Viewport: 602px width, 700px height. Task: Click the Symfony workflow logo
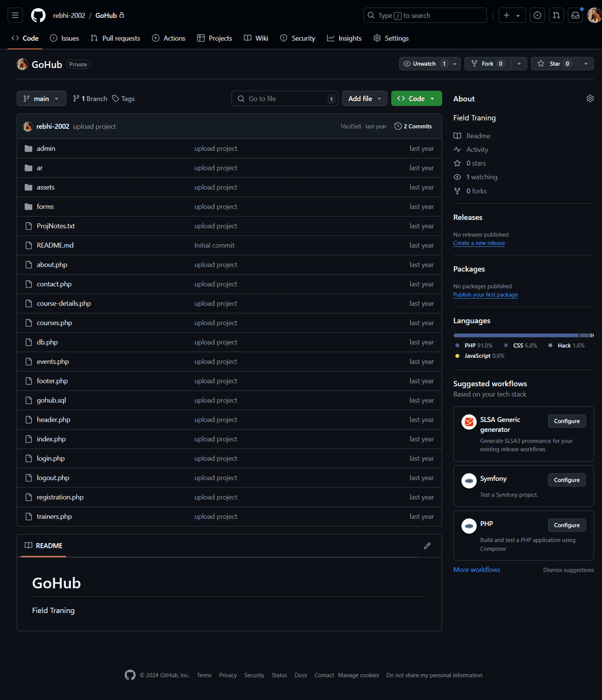click(x=469, y=481)
